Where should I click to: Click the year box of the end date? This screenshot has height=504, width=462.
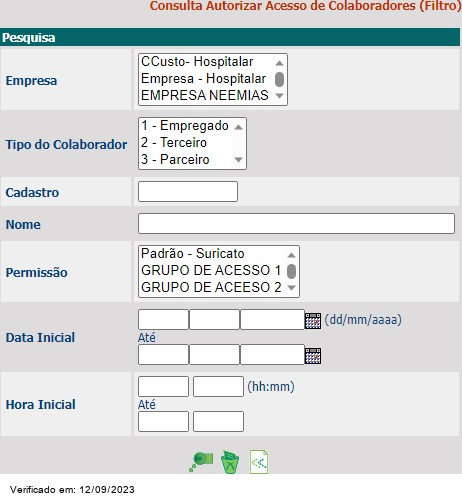click(272, 354)
